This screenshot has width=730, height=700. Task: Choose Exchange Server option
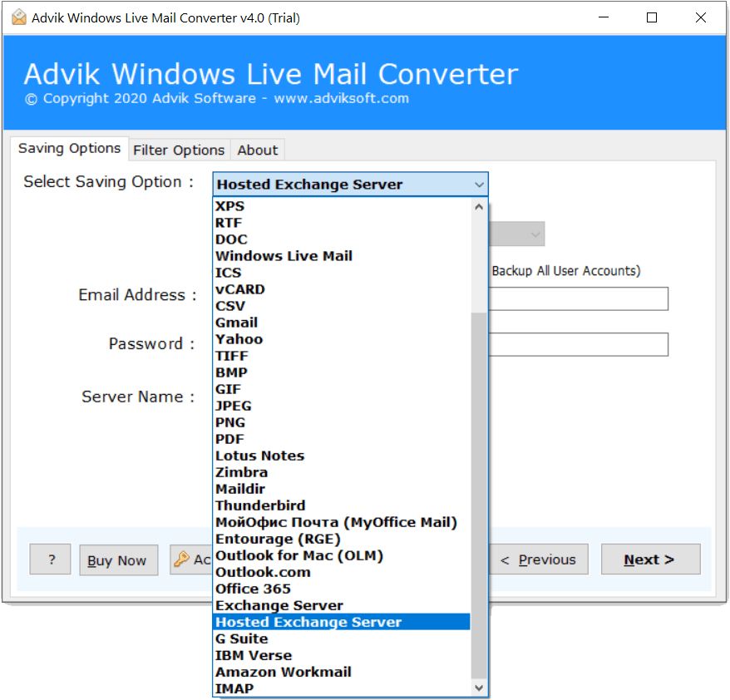[342, 605]
